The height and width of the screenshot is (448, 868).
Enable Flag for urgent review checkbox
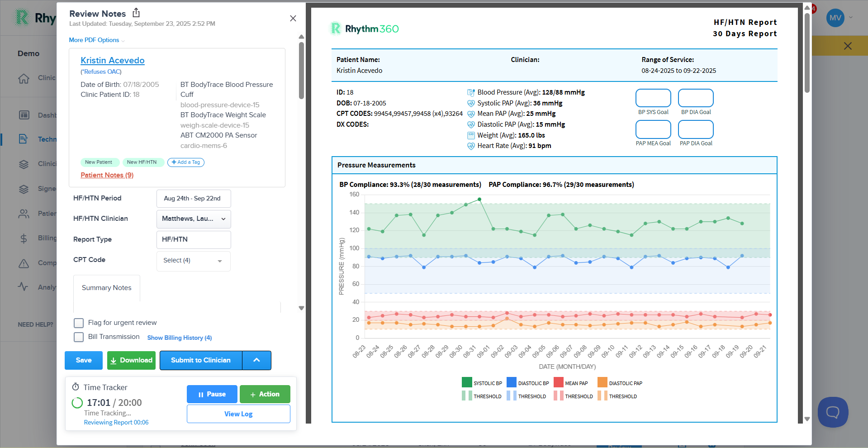coord(79,323)
